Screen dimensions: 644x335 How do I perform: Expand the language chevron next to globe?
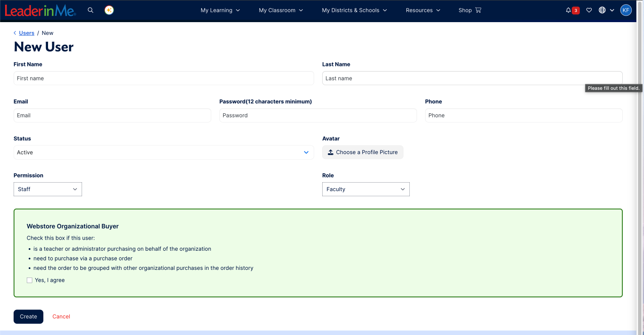pos(612,10)
